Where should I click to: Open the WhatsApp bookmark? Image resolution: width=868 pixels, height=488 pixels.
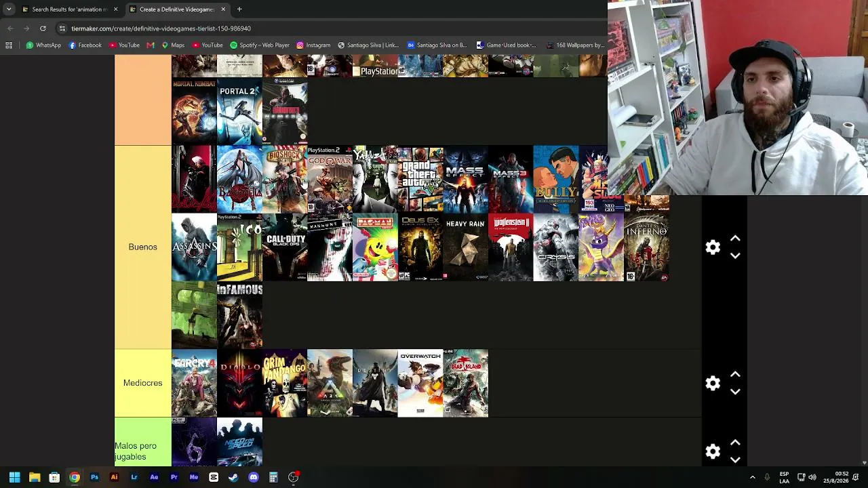tap(43, 45)
